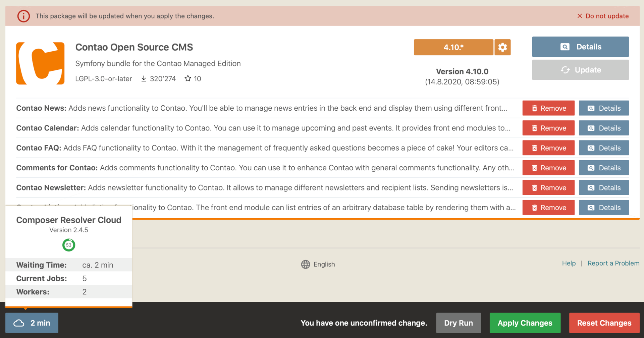Click the Contao News description text

point(288,108)
